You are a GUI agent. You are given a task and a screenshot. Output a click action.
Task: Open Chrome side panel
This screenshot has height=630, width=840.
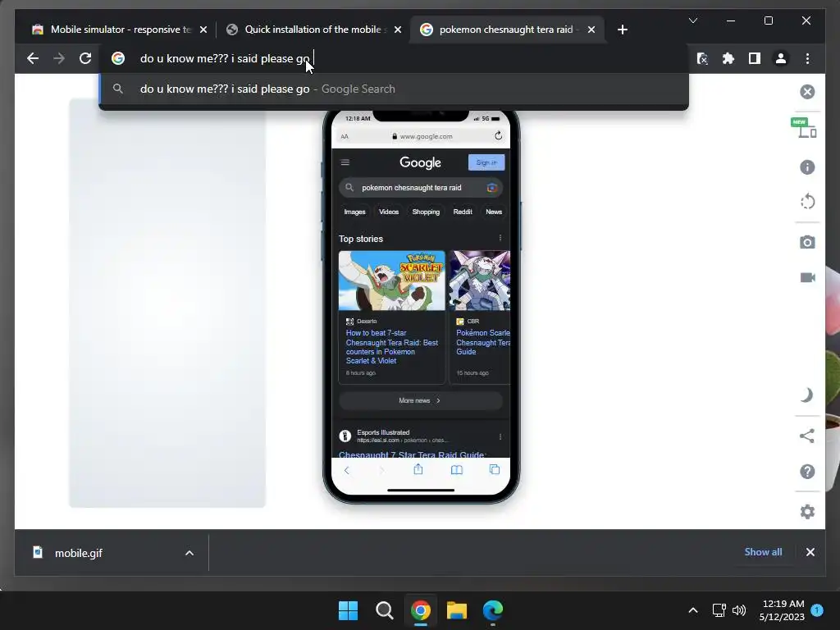pyautogui.click(x=755, y=58)
